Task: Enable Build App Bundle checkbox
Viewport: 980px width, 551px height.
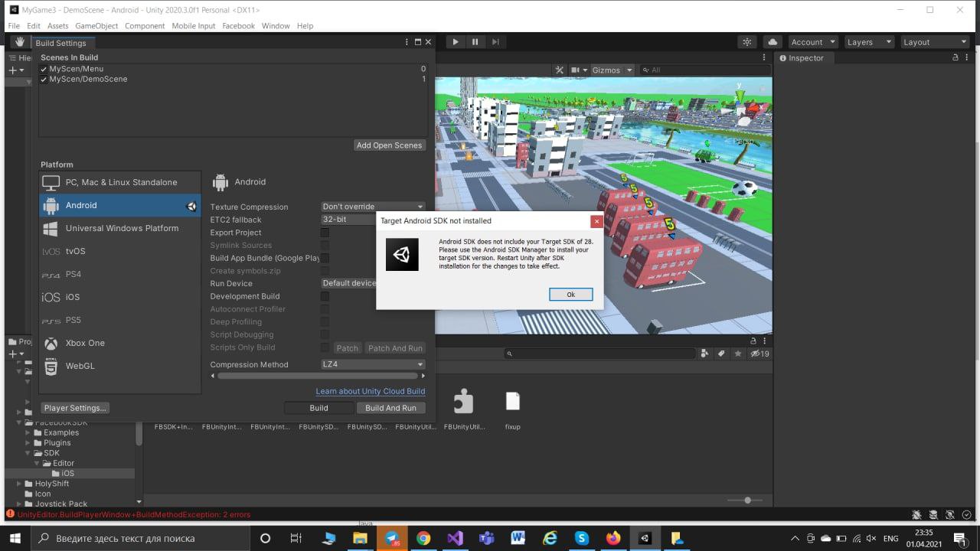Action: point(325,258)
